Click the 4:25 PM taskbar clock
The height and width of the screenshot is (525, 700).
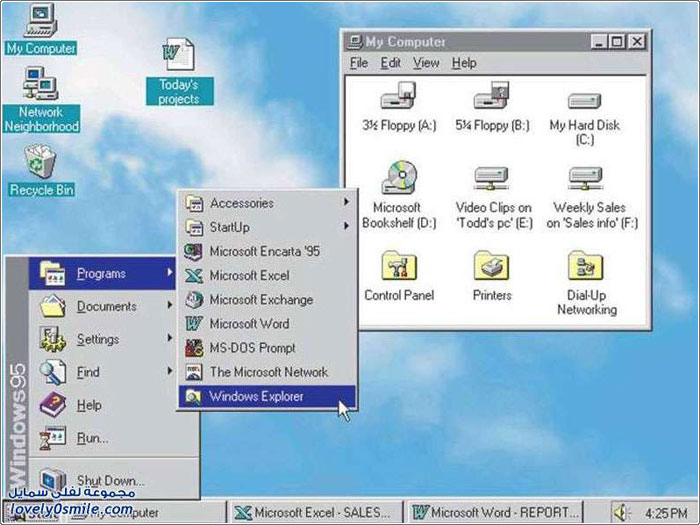[x=666, y=512]
